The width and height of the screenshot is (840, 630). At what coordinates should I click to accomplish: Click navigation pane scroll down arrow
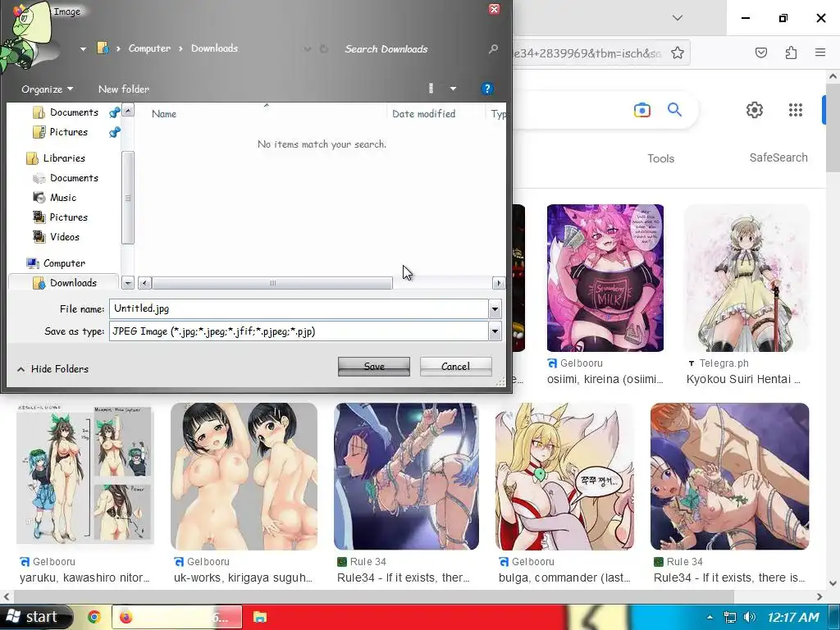[128, 283]
